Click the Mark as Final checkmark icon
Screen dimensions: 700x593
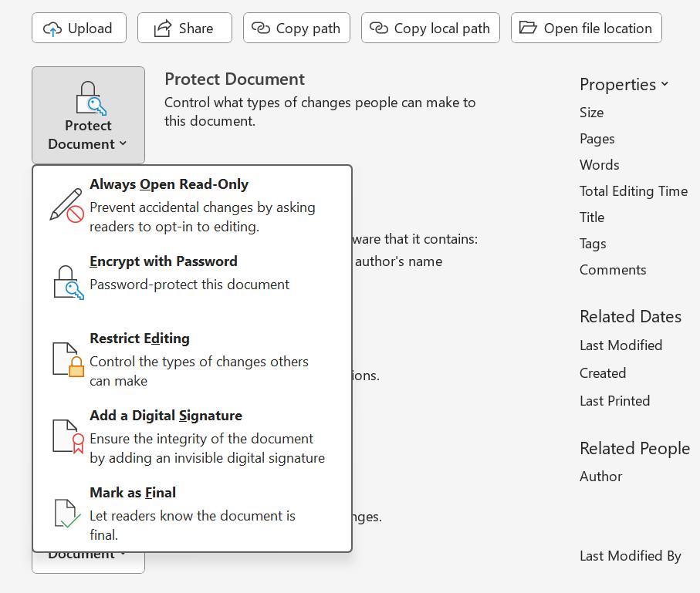click(x=66, y=513)
